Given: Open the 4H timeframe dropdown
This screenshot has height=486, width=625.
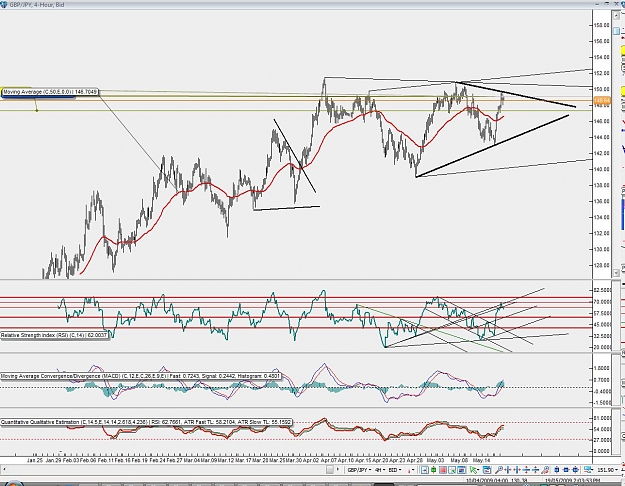Looking at the screenshot, I should [380, 470].
